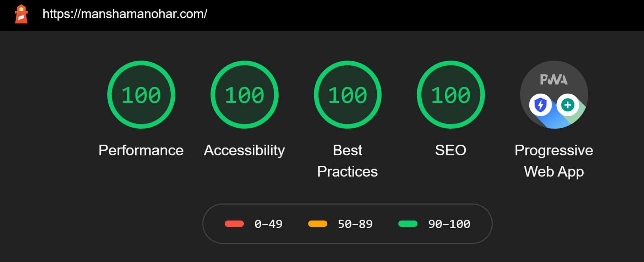The image size is (644, 262).
Task: Click the SEO score gauge
Action: tap(450, 94)
